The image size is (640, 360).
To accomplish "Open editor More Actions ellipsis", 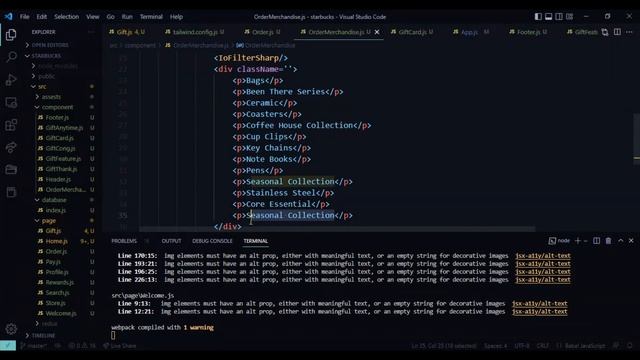I will [x=629, y=32].
